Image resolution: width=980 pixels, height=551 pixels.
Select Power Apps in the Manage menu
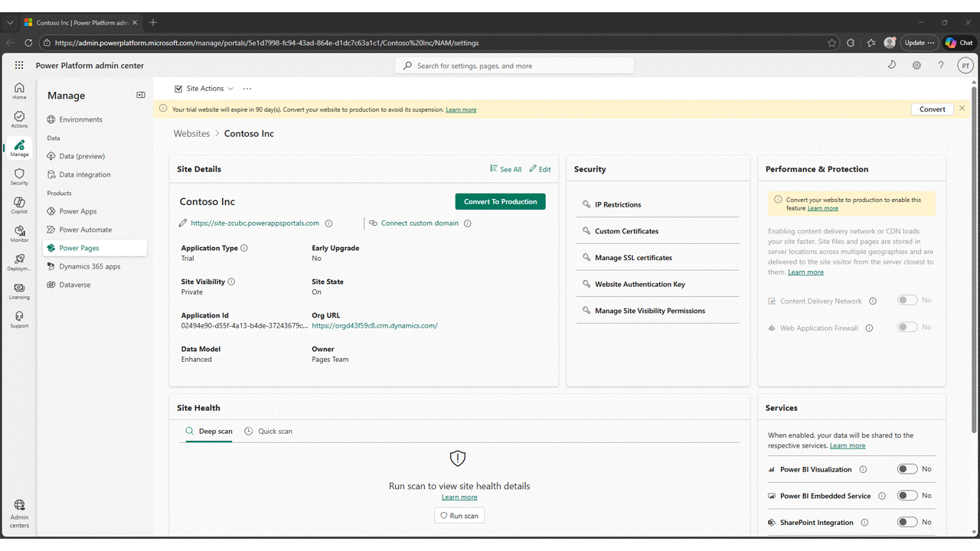point(78,211)
